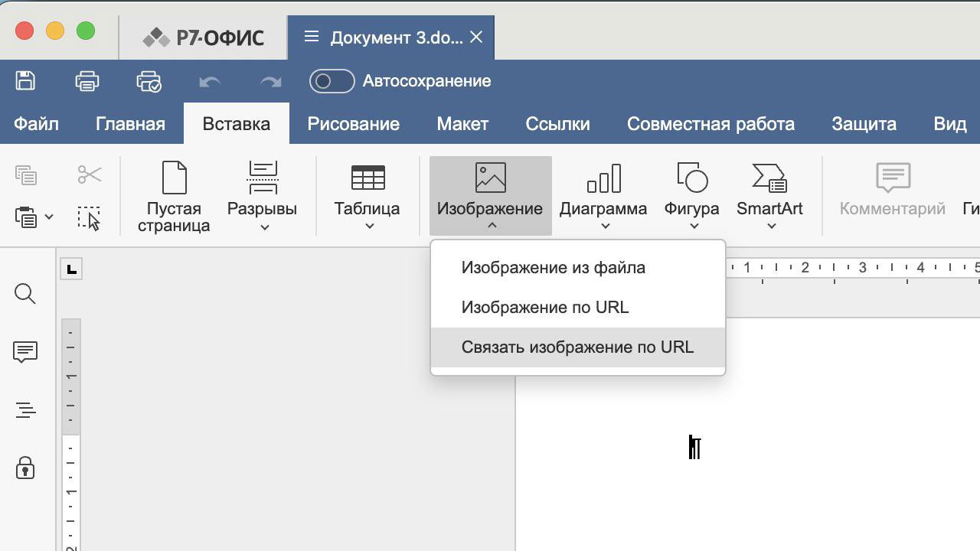Click the vertical ruler
980x551 pixels.
70,435
